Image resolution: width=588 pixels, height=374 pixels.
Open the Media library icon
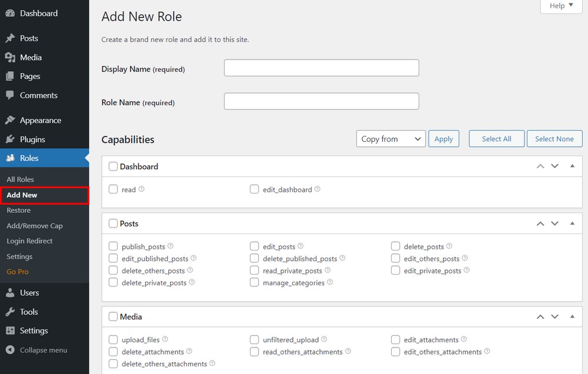tap(10, 57)
